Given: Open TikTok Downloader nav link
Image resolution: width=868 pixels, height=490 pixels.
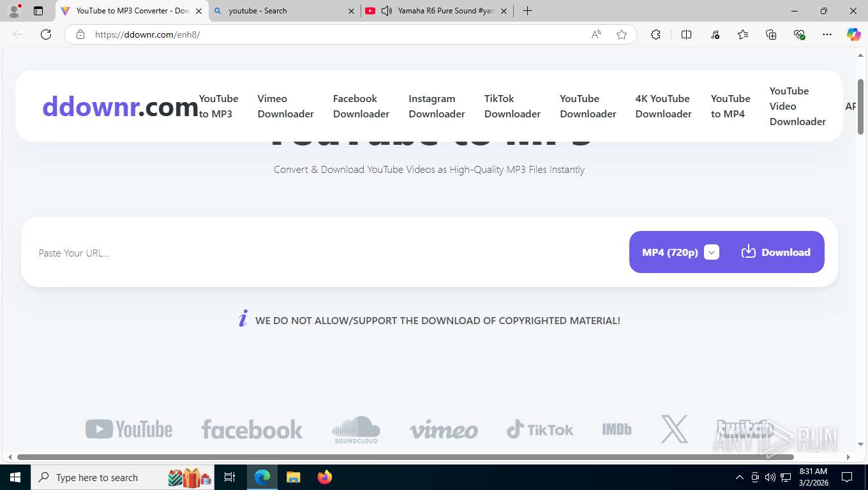Looking at the screenshot, I should point(513,106).
